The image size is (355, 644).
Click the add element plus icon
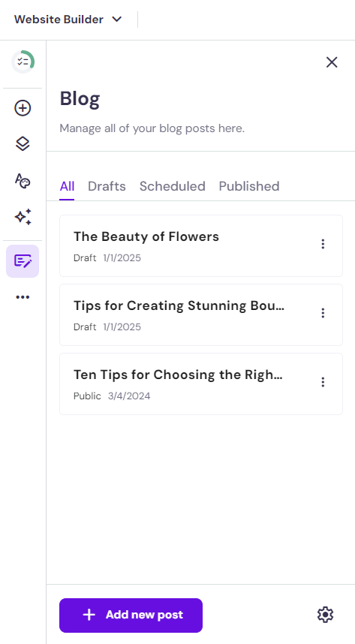click(x=23, y=108)
